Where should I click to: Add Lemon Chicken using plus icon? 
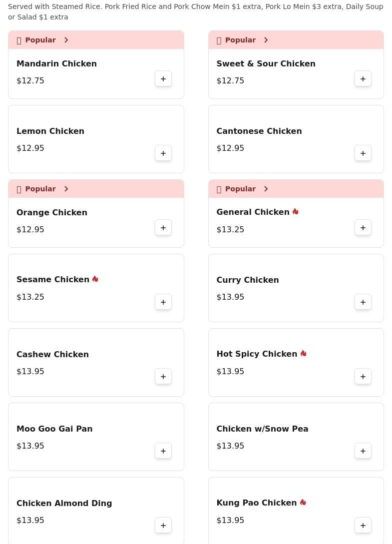coord(163,153)
